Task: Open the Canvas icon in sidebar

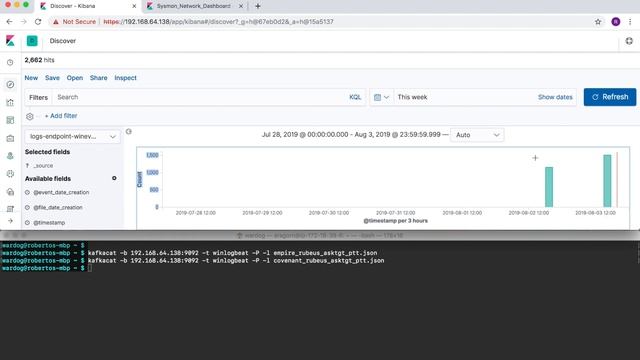Action: point(10,138)
